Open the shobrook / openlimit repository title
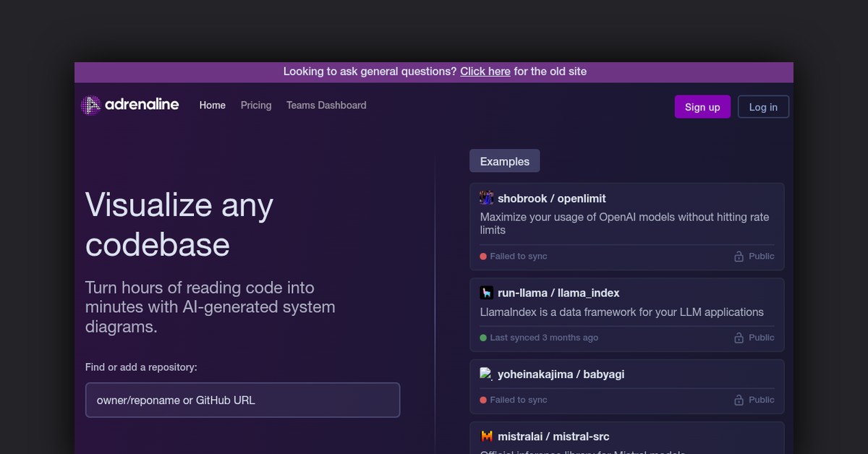The width and height of the screenshot is (868, 454). tap(551, 198)
